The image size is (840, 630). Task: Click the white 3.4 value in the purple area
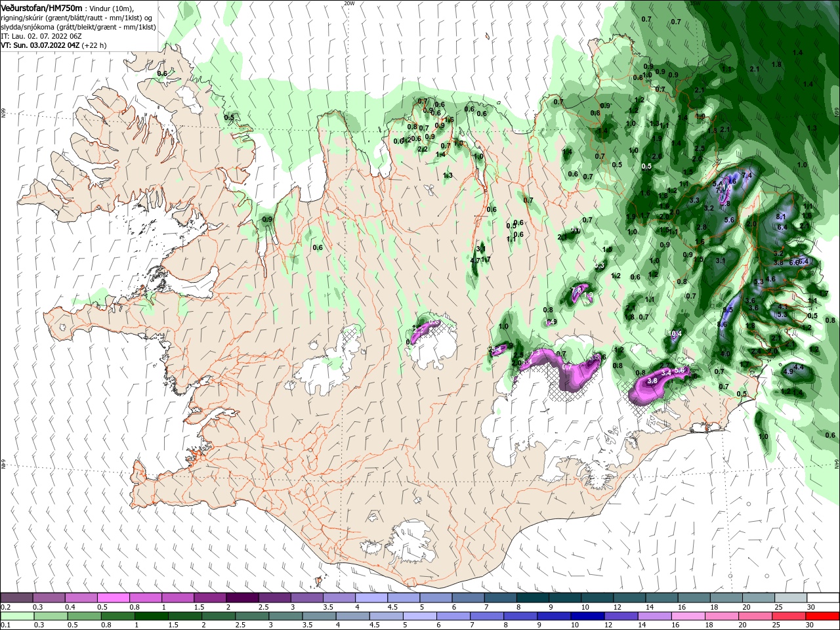pos(666,373)
